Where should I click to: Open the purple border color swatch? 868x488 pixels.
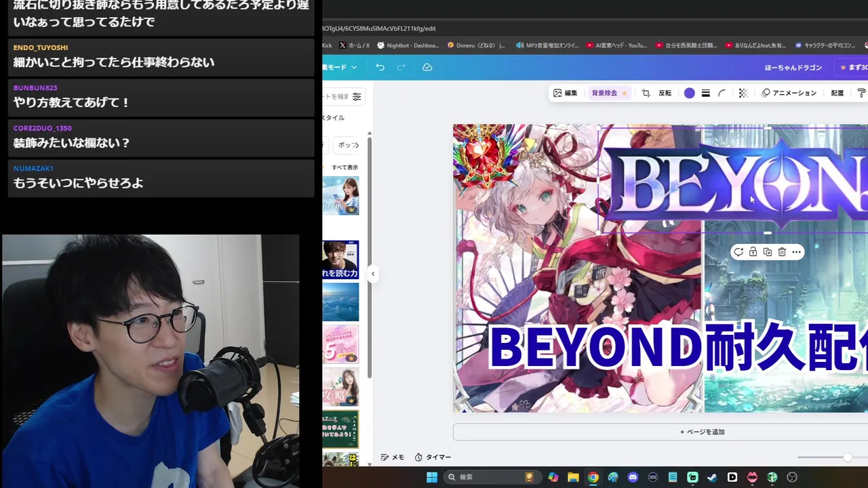[690, 93]
